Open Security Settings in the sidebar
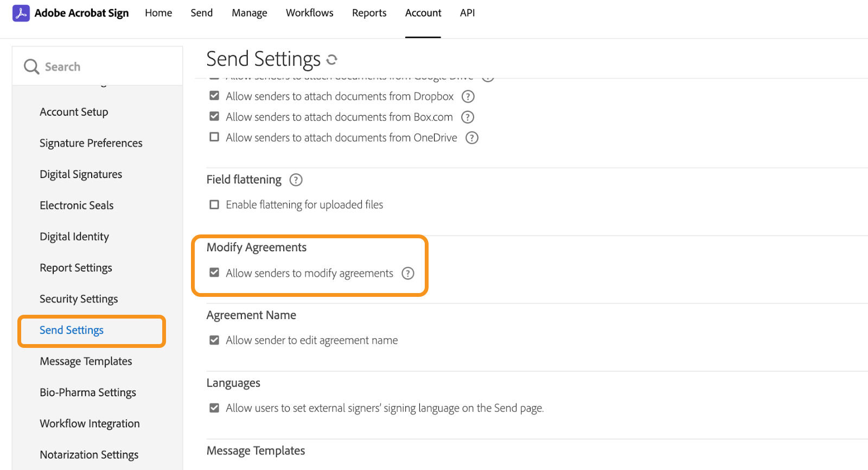 click(x=79, y=299)
